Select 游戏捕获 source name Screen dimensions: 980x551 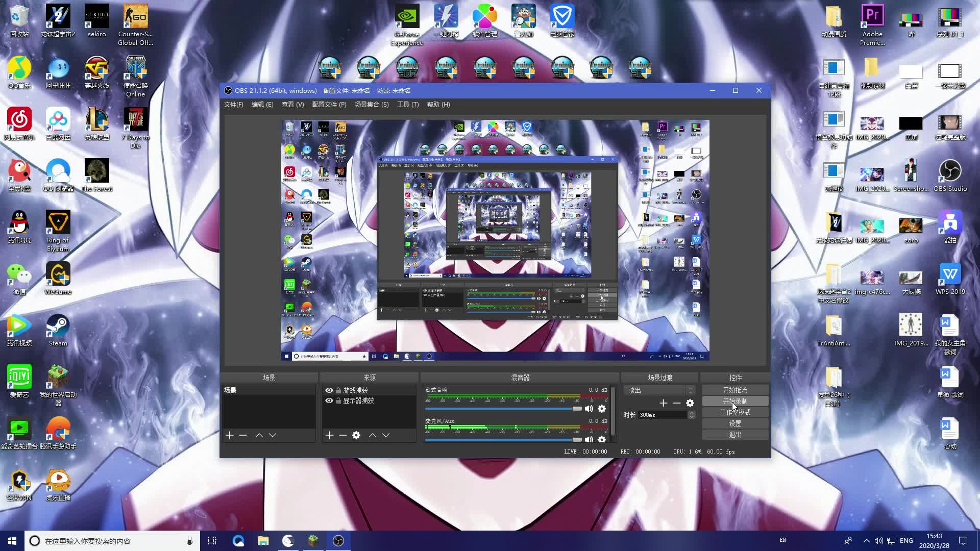pyautogui.click(x=355, y=390)
